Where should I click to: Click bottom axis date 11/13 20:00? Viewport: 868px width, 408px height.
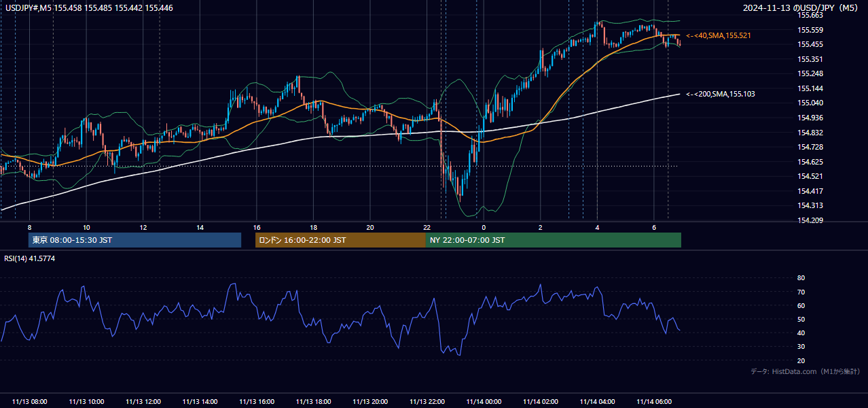(370, 402)
